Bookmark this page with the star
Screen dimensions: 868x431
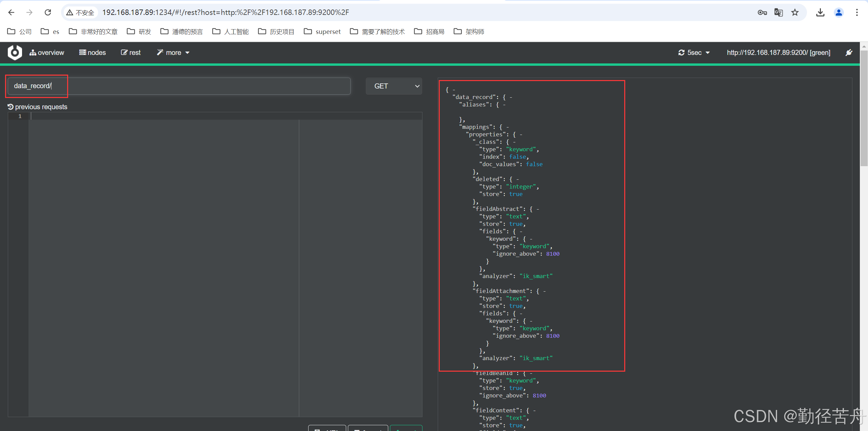point(795,13)
